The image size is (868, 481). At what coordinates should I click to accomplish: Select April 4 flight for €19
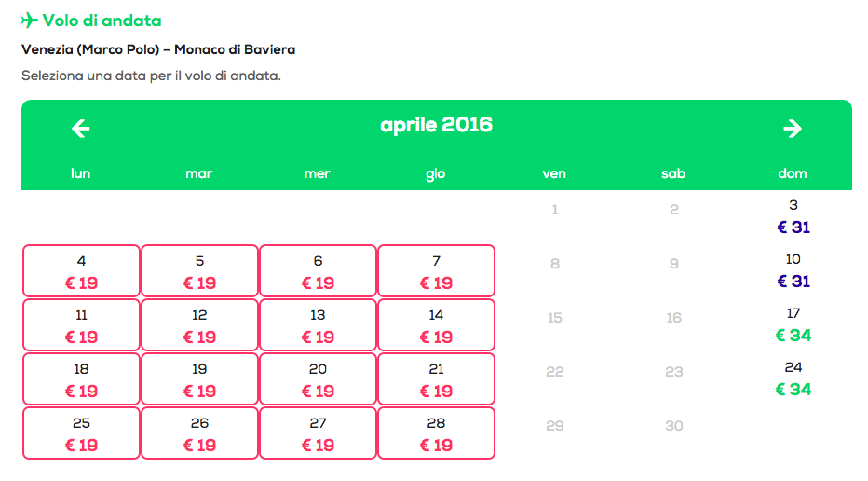point(81,272)
